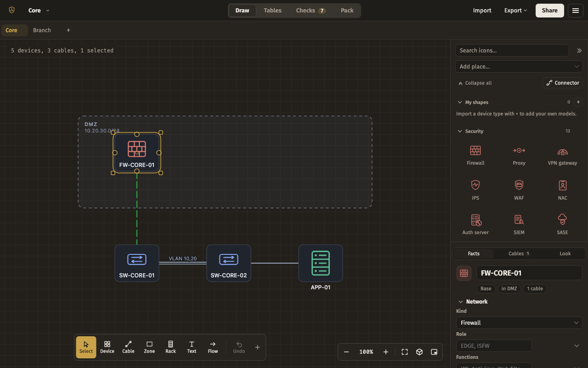Screen dimensions: 588x368
Task: Expand the Role options chevron
Action: tap(577, 346)
